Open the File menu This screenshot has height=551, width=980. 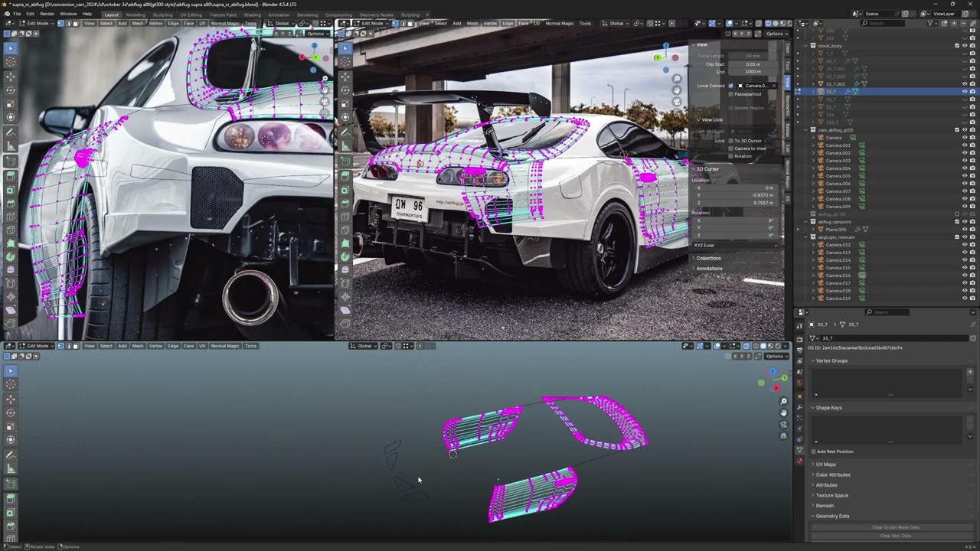[x=17, y=14]
